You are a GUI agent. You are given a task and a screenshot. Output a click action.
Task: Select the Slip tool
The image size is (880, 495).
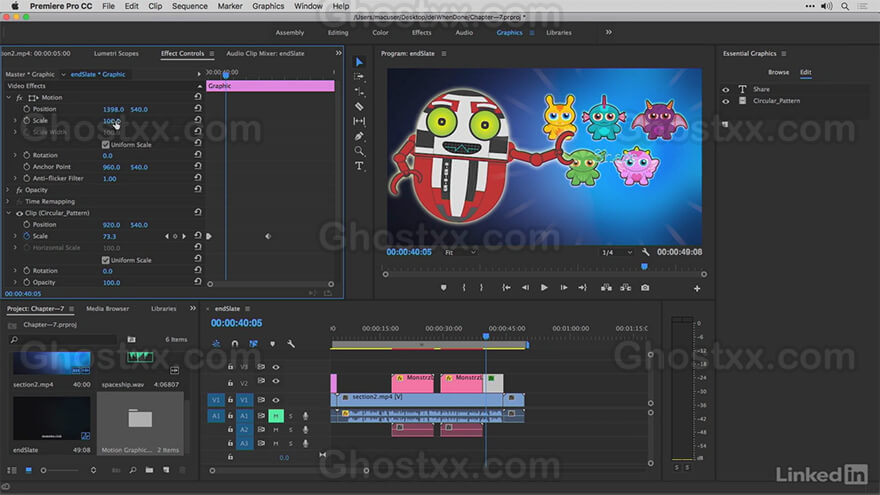point(359,121)
